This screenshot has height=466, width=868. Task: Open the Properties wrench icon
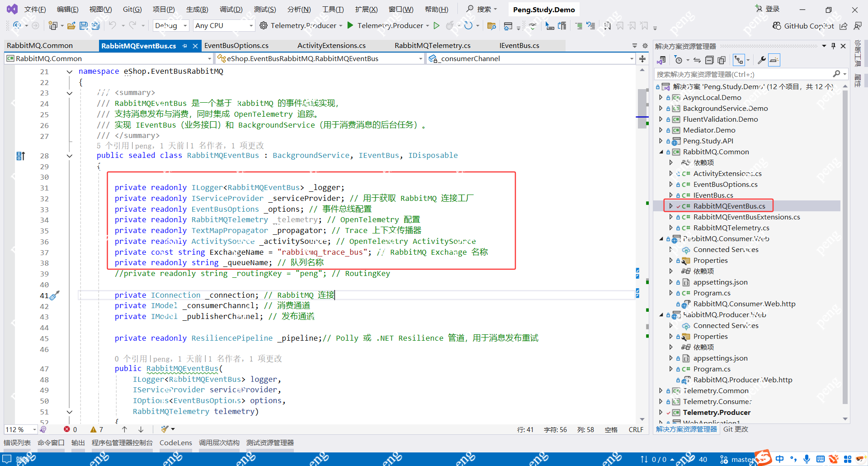pyautogui.click(x=761, y=60)
